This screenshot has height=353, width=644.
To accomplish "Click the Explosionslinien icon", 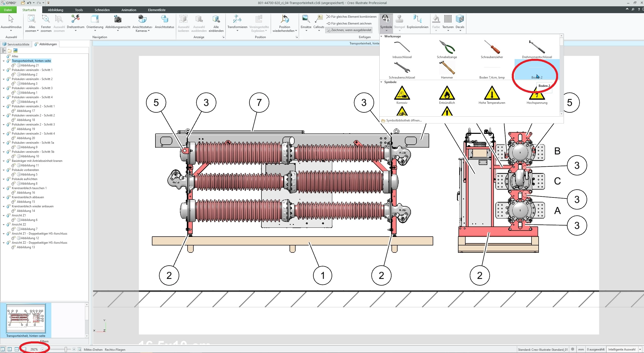I will pos(417,19).
